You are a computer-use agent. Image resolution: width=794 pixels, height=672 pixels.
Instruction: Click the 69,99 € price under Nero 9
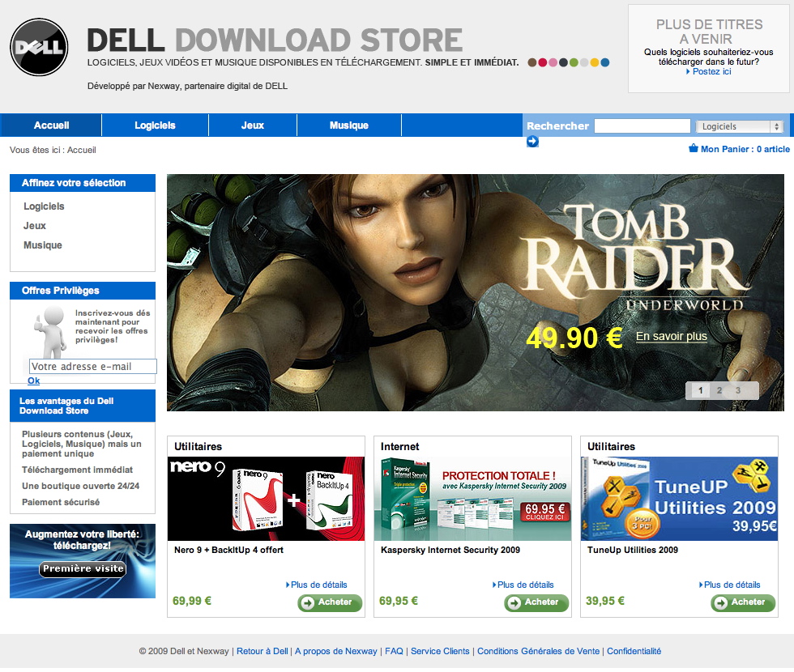point(192,601)
